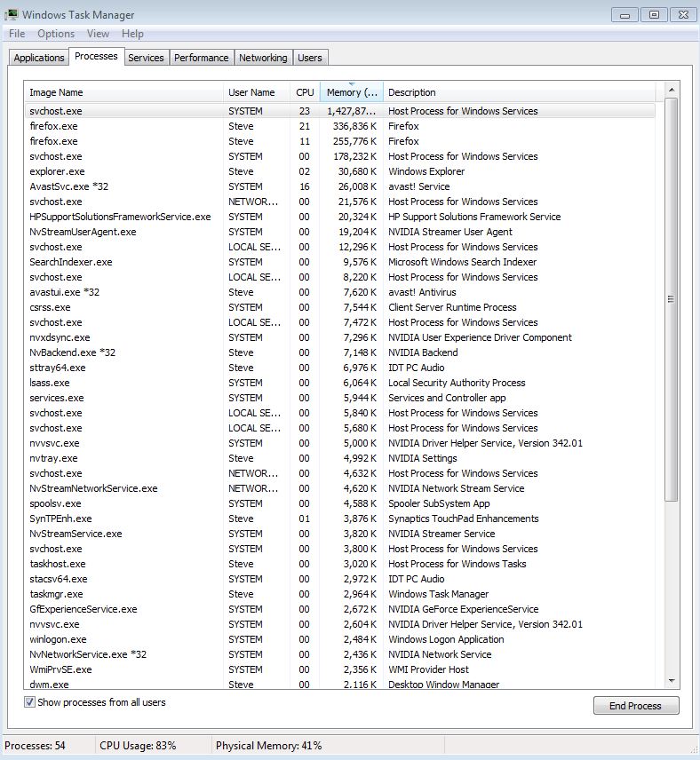Switch to the Services tab
Image resolution: width=700 pixels, height=760 pixels.
[146, 58]
